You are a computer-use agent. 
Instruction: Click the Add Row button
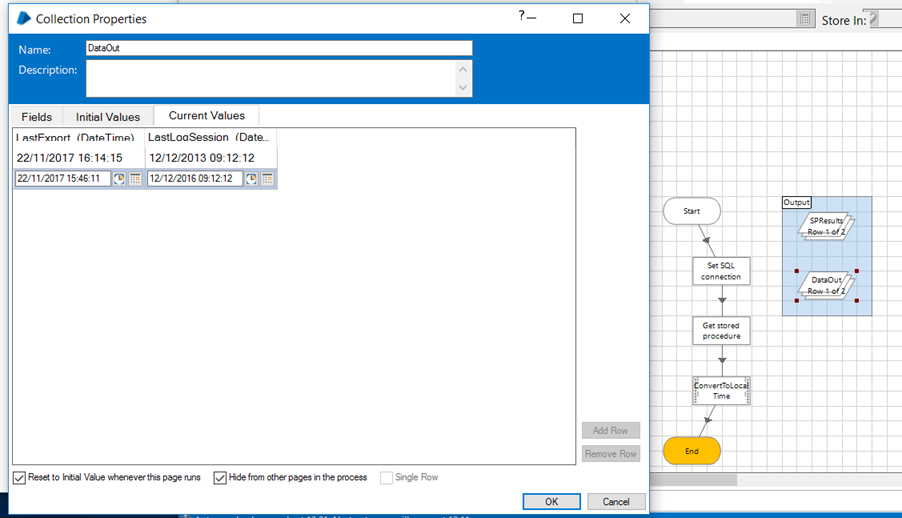pyautogui.click(x=611, y=431)
